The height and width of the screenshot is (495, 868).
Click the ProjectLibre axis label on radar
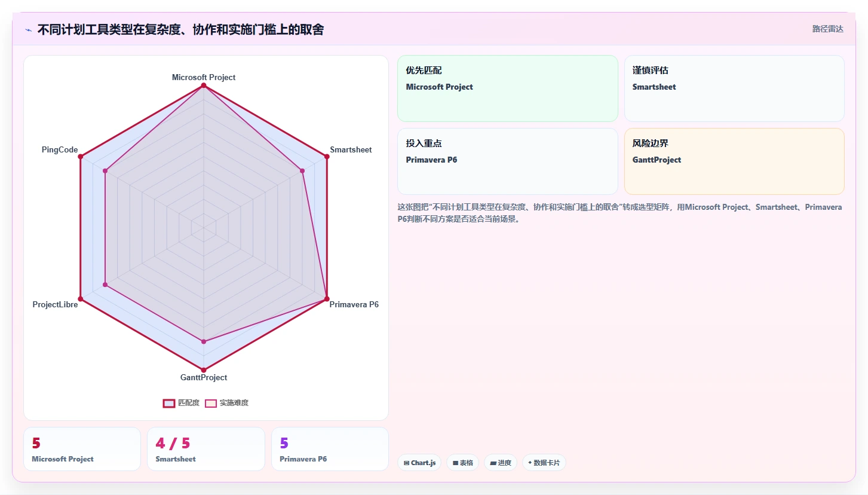click(x=55, y=304)
